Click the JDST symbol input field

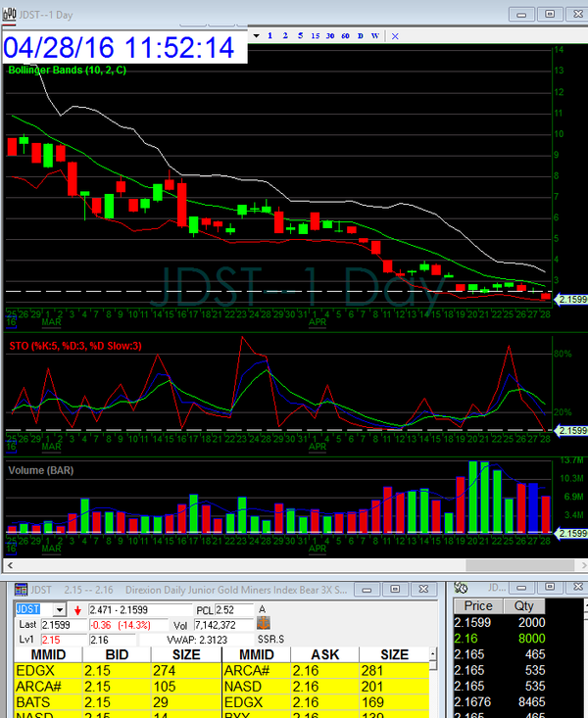[34, 610]
